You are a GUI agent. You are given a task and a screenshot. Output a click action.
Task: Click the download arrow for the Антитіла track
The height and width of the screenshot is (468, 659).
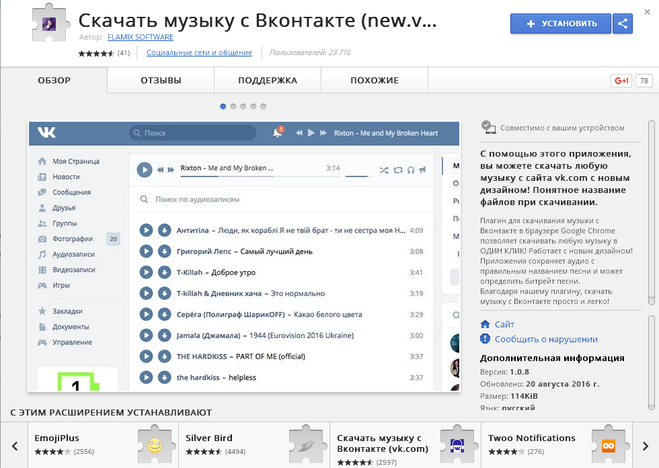[164, 230]
